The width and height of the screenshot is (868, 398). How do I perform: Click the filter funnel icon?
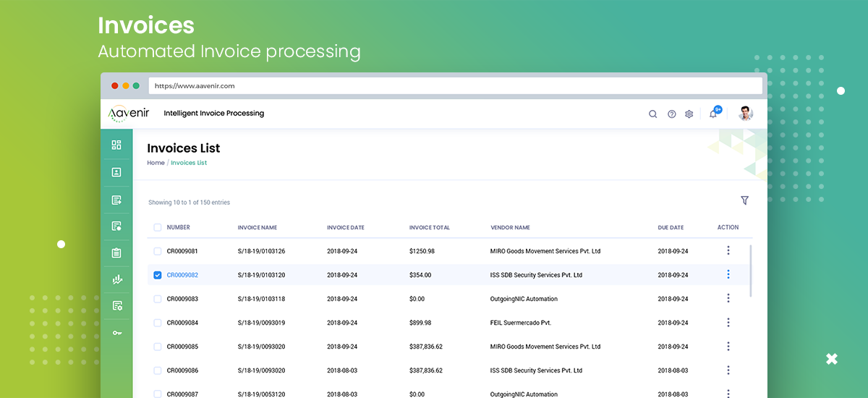(744, 200)
